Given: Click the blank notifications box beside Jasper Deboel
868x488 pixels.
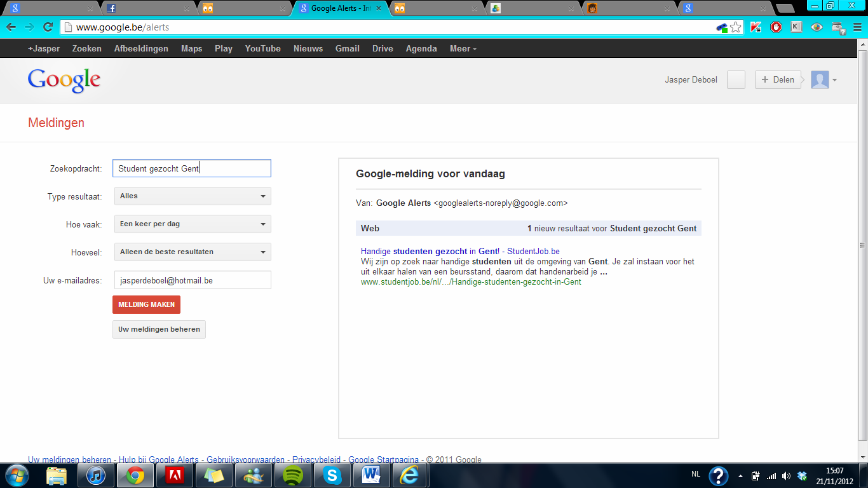Looking at the screenshot, I should (736, 80).
